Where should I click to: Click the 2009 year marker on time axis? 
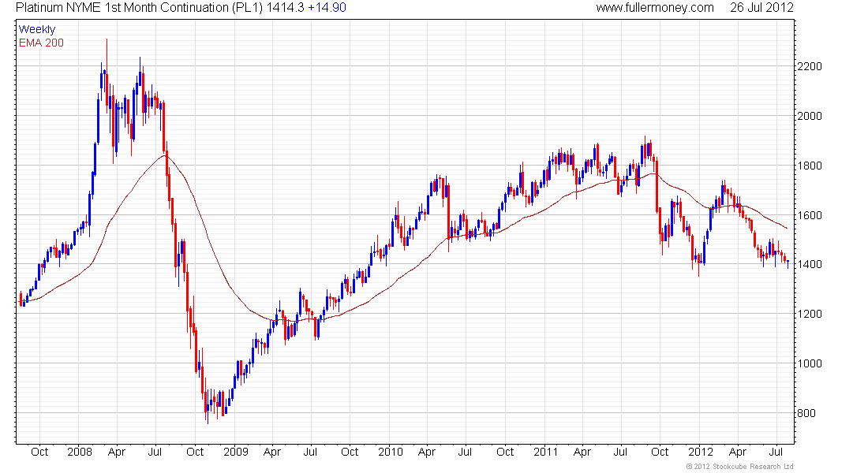236,452
